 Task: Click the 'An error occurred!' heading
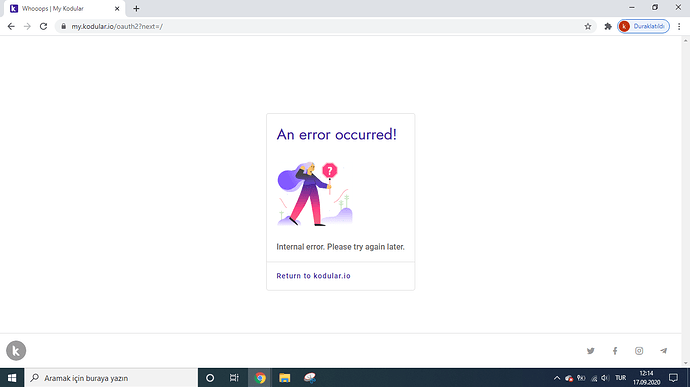click(337, 134)
